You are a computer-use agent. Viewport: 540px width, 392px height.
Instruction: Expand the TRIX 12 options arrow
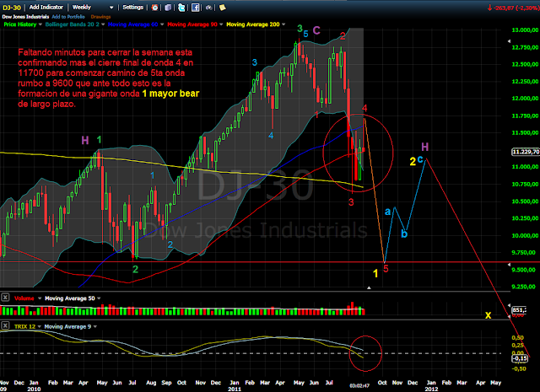tap(40, 326)
